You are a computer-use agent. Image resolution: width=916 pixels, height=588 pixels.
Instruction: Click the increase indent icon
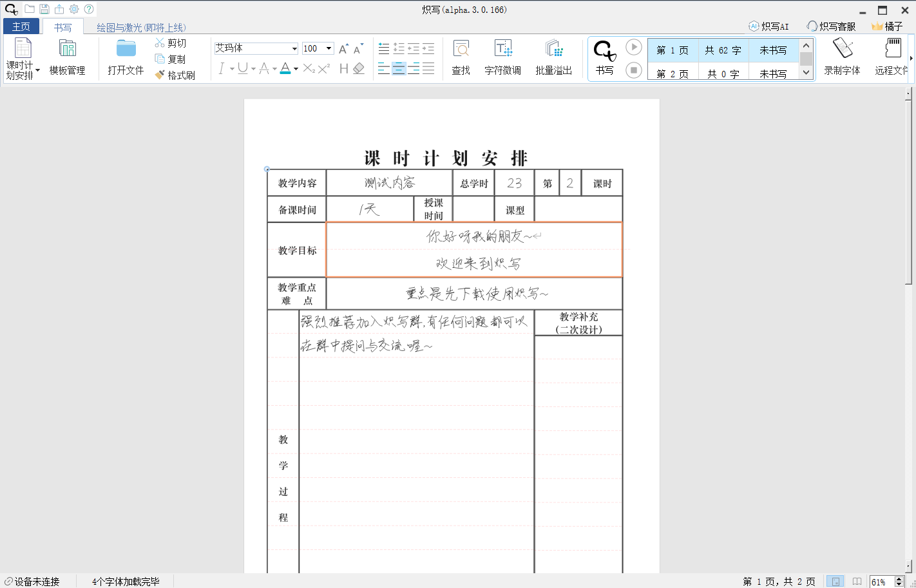pos(428,48)
